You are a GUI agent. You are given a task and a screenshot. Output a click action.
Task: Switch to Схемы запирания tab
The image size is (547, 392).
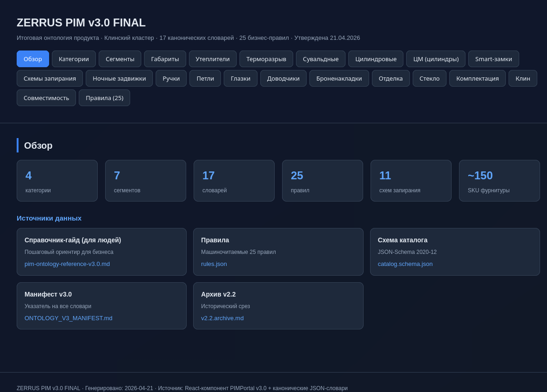[50, 78]
